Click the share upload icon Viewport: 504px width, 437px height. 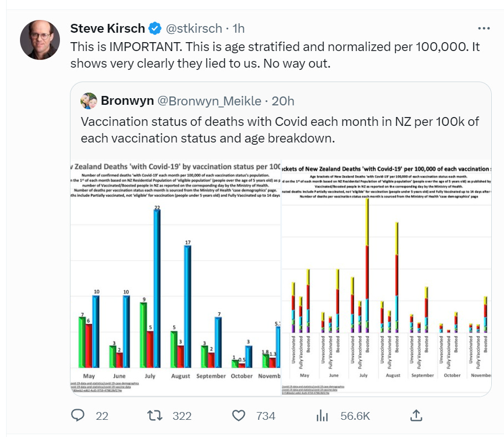416,415
